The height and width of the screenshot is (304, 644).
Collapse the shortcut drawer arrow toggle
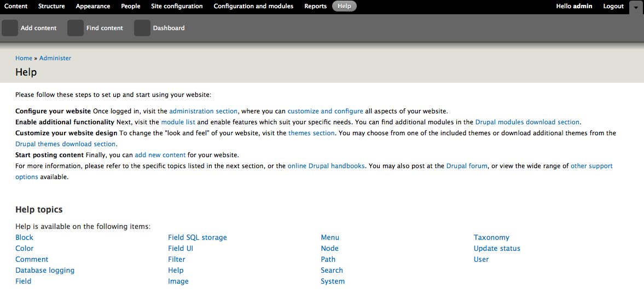636,7
